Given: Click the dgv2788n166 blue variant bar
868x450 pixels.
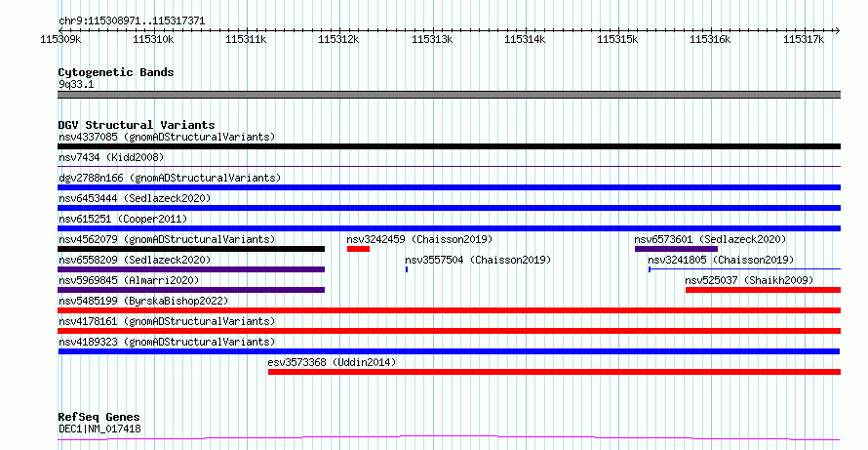Looking at the screenshot, I should (449, 187).
